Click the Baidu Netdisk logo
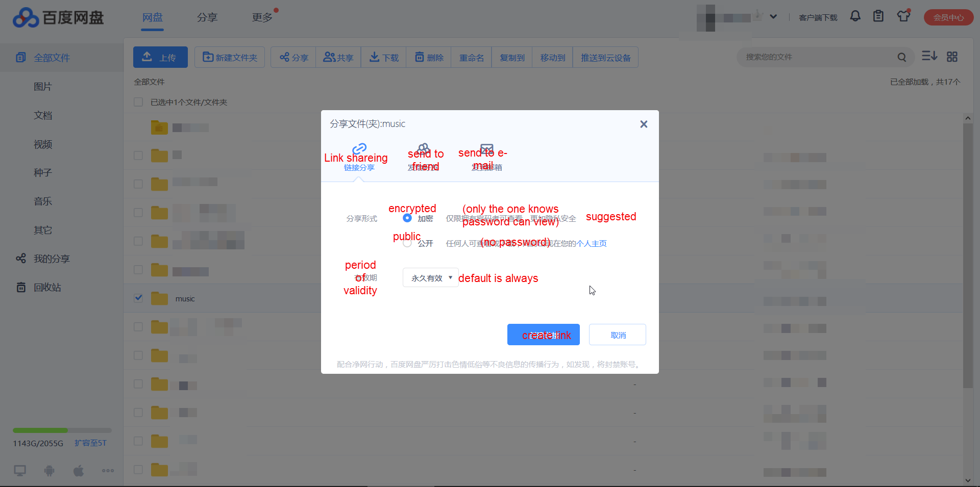This screenshot has width=980, height=487. click(58, 17)
